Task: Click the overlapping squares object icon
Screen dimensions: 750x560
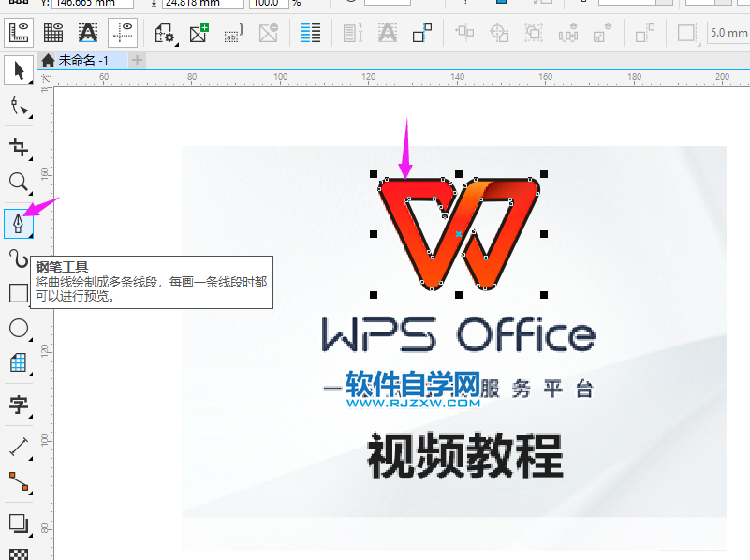Action: (422, 33)
